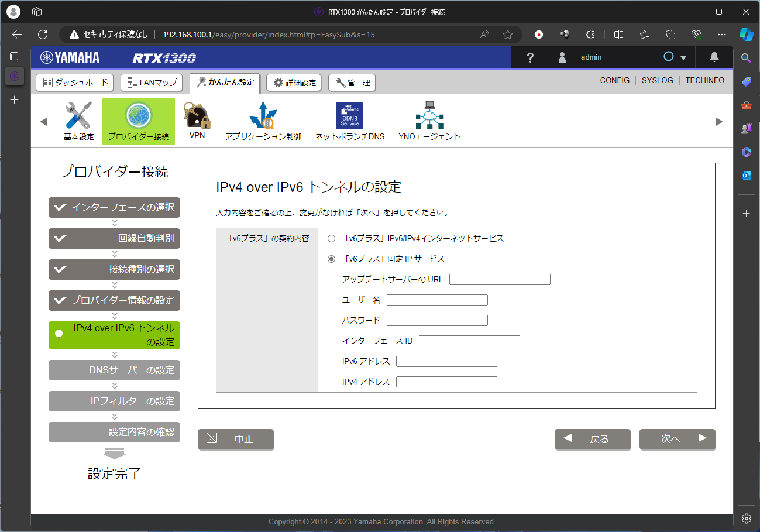
Task: Switch to the 詳細設定 tab
Action: click(295, 83)
